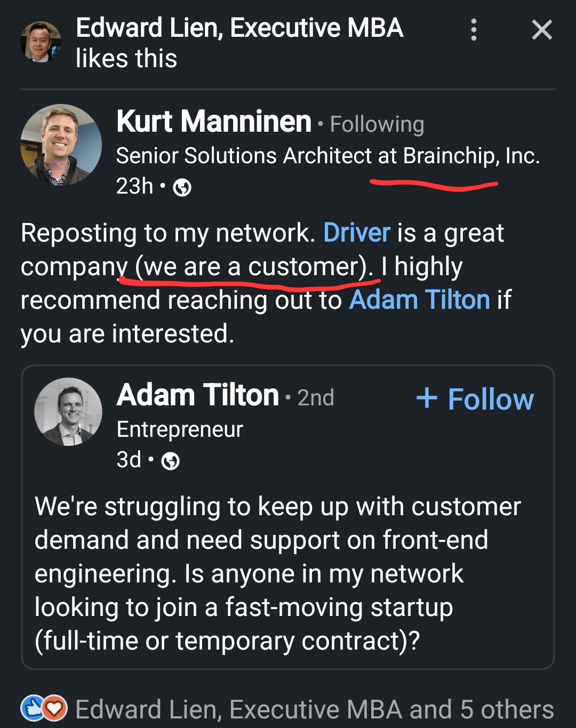
Task: Tap the public globe icon next to 23h
Action: 182,187
